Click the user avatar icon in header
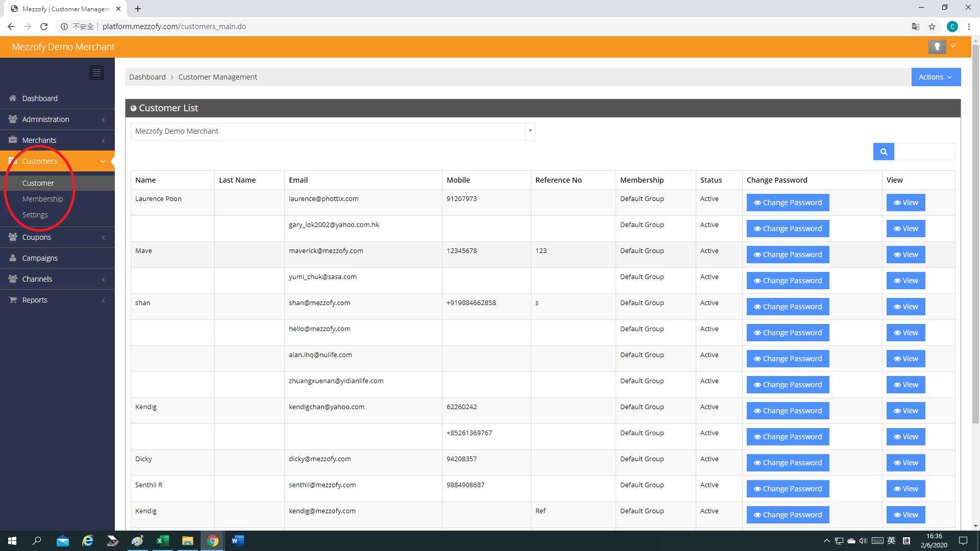Image resolution: width=980 pixels, height=551 pixels. pyautogui.click(x=937, y=47)
